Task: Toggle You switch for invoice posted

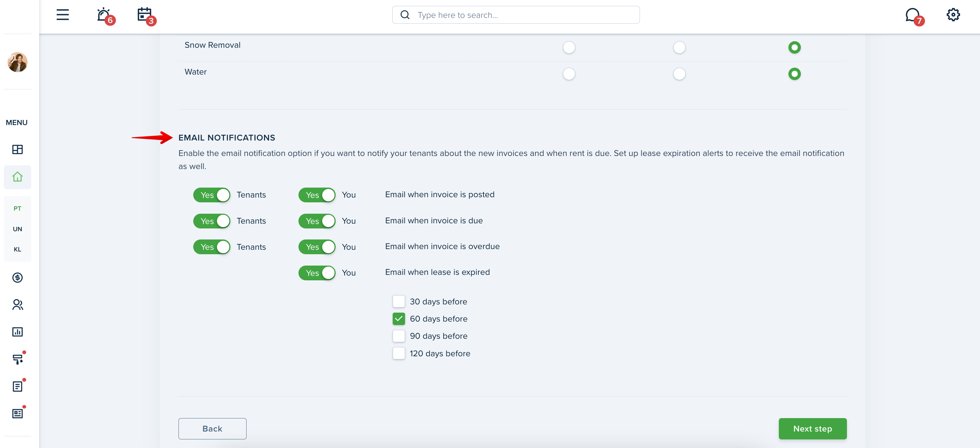Action: pos(316,195)
